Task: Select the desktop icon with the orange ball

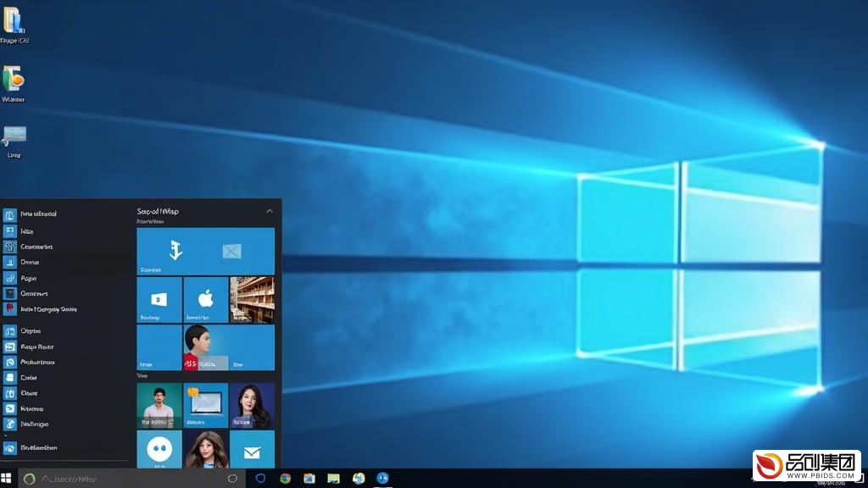Action: tap(14, 83)
